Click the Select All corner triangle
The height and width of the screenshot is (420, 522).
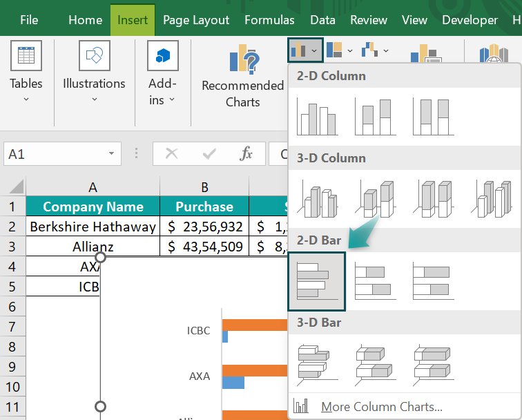tap(16, 186)
